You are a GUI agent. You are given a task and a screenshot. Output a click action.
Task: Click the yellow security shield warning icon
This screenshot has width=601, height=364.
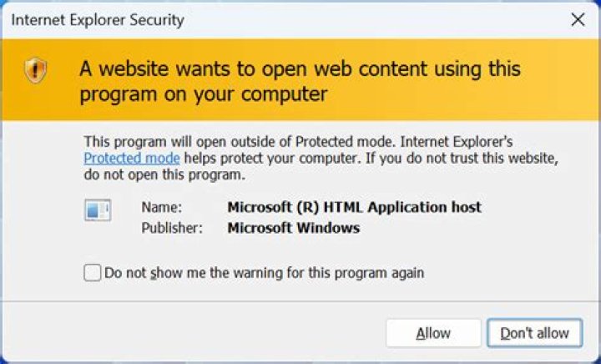point(36,71)
